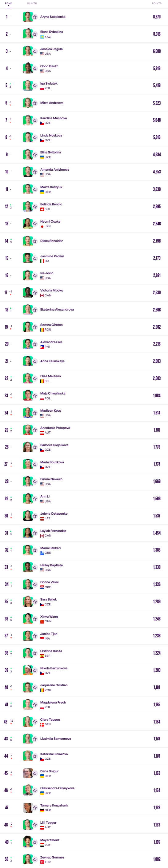Toggle the favorite star for Coco Gauff

click(x=35, y=68)
